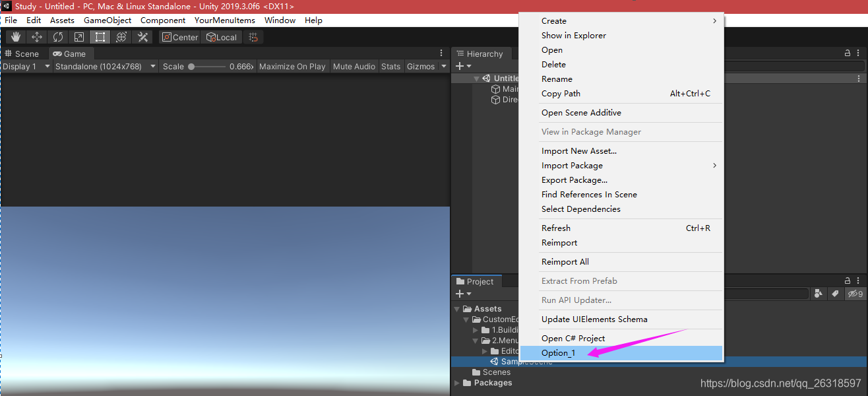Switch to the Scene tab
Viewport: 868px width, 396px height.
22,53
